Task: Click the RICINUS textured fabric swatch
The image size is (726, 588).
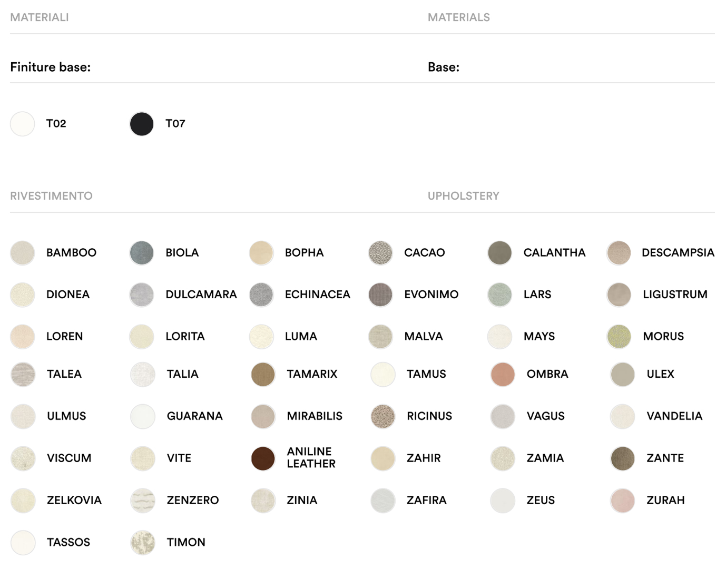Action: coord(383,416)
